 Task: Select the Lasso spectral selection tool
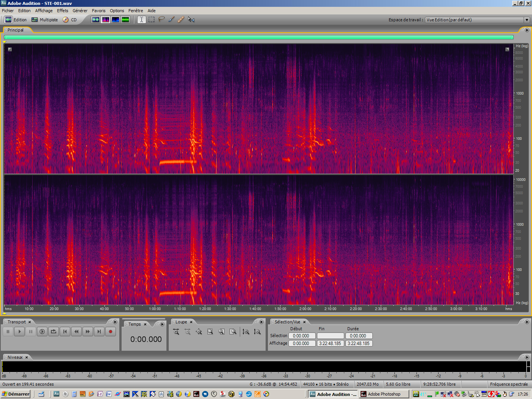tap(161, 19)
